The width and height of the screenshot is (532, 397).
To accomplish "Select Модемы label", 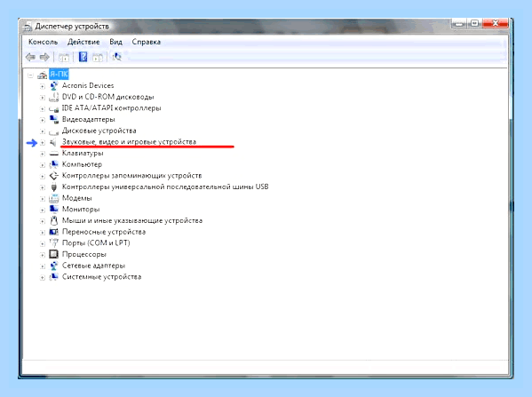I will click(x=76, y=198).
